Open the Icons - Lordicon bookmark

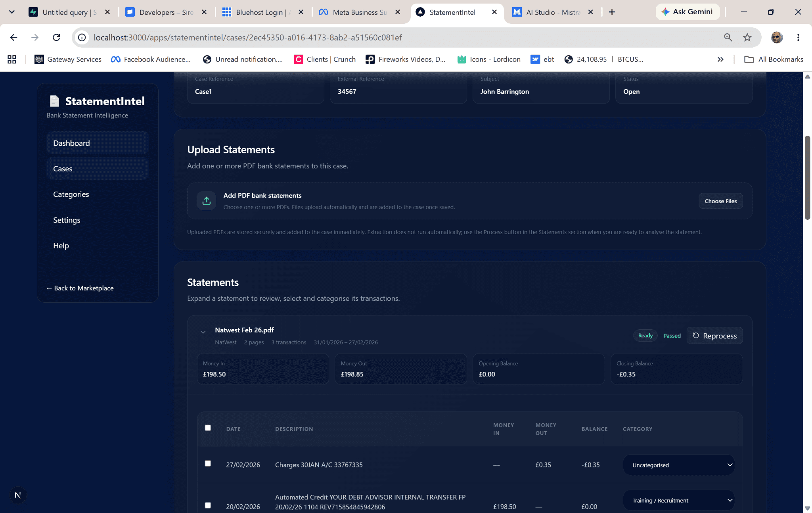click(x=489, y=59)
